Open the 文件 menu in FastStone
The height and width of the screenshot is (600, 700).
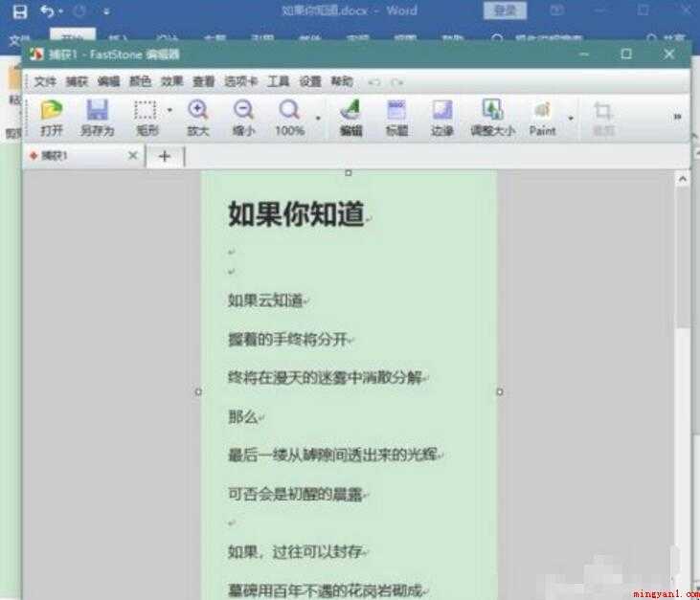point(45,81)
